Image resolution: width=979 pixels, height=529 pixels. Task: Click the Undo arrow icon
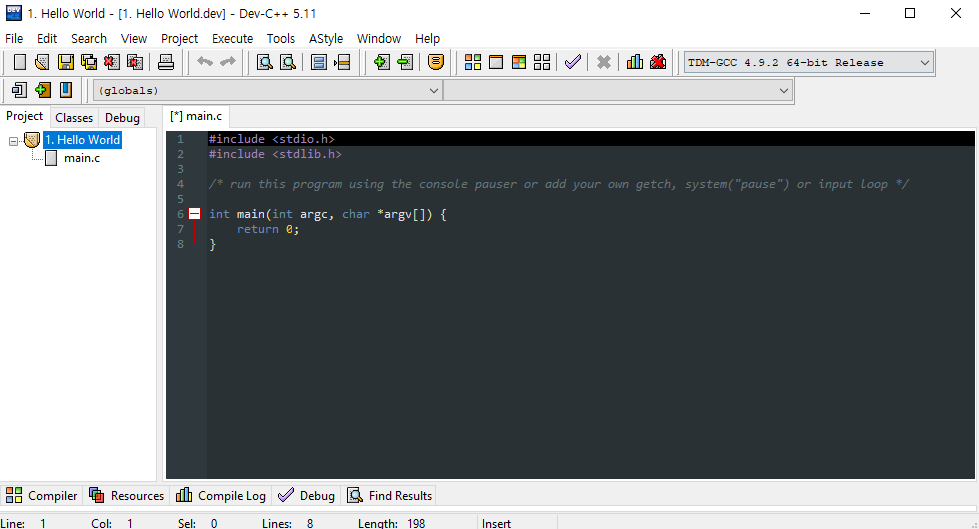click(x=205, y=62)
